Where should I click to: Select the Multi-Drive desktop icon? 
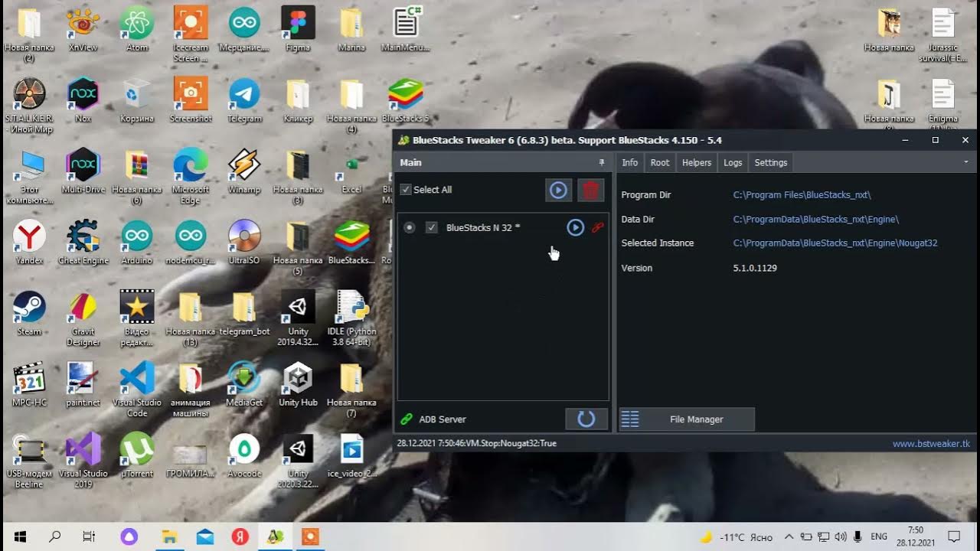pyautogui.click(x=83, y=172)
